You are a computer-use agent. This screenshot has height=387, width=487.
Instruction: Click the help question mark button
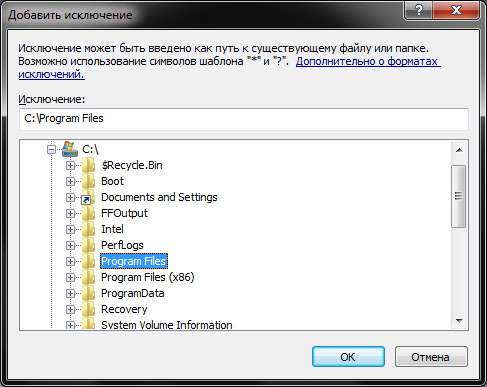[x=418, y=10]
